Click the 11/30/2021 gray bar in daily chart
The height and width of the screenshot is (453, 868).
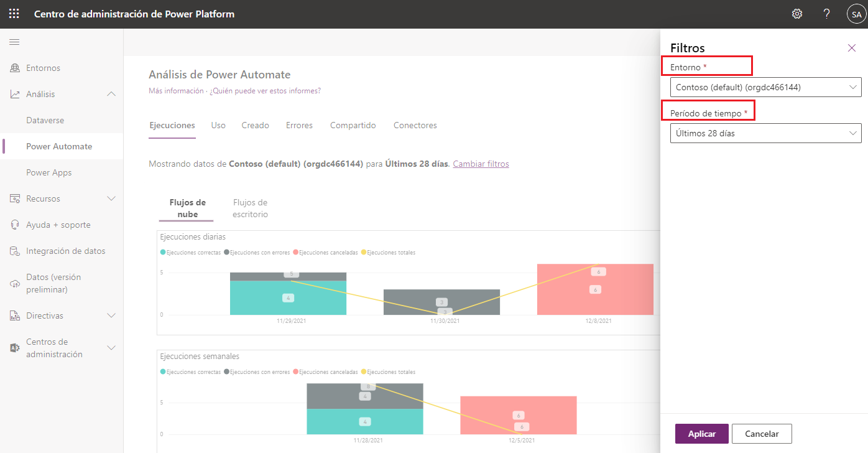441,302
